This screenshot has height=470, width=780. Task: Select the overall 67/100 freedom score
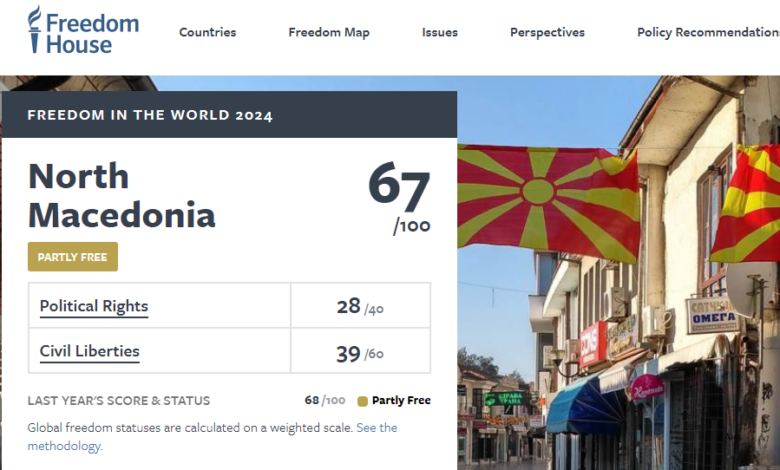coord(399,196)
